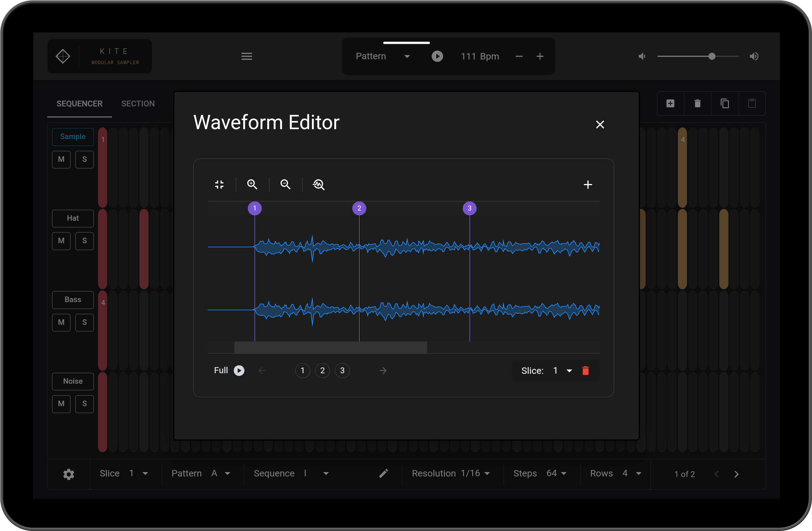
Task: Select slice 2 circle button
Action: [x=322, y=370]
